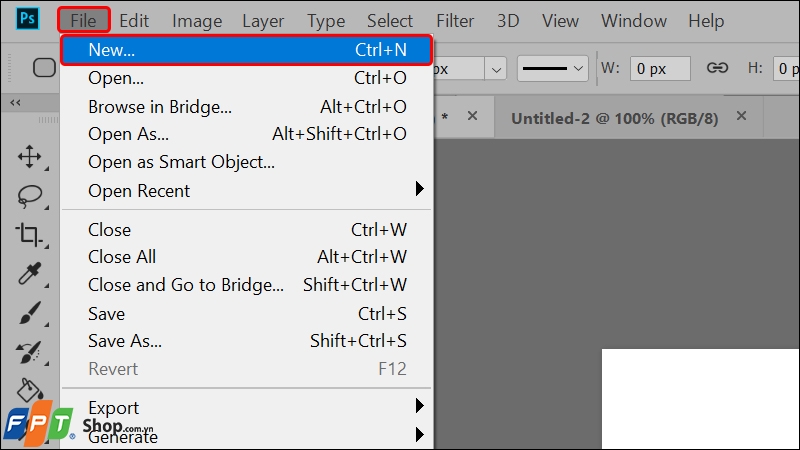Select the Lasso tool
The image size is (800, 450).
coord(30,195)
